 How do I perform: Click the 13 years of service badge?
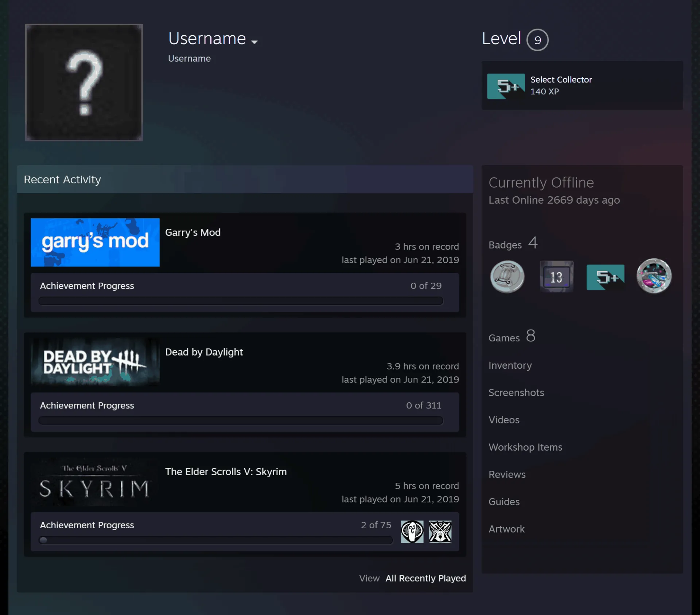pyautogui.click(x=556, y=277)
